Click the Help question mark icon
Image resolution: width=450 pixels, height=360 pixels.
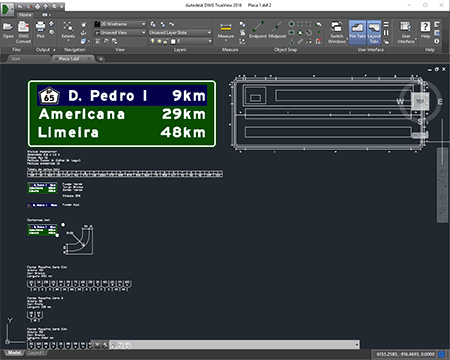pyautogui.click(x=425, y=27)
